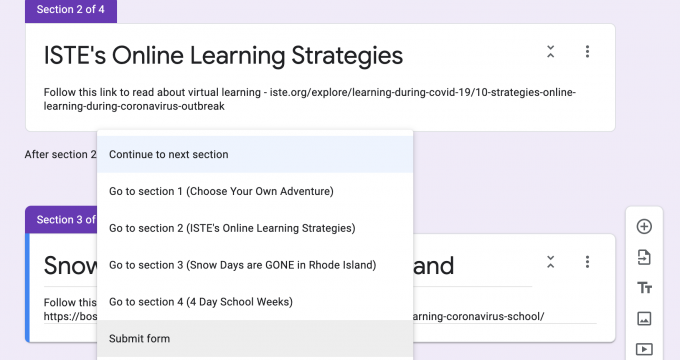Click the Section 2 of 4 label
The image size is (680, 360).
pyautogui.click(x=71, y=10)
